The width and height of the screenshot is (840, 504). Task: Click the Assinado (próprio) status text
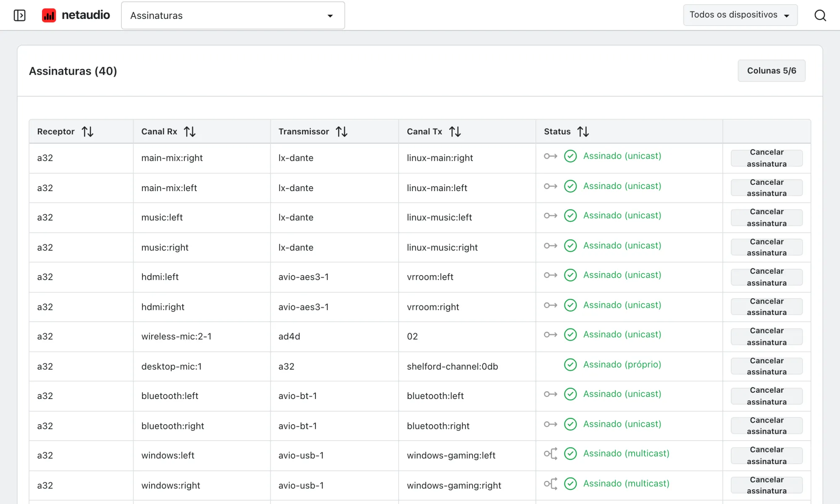(622, 365)
